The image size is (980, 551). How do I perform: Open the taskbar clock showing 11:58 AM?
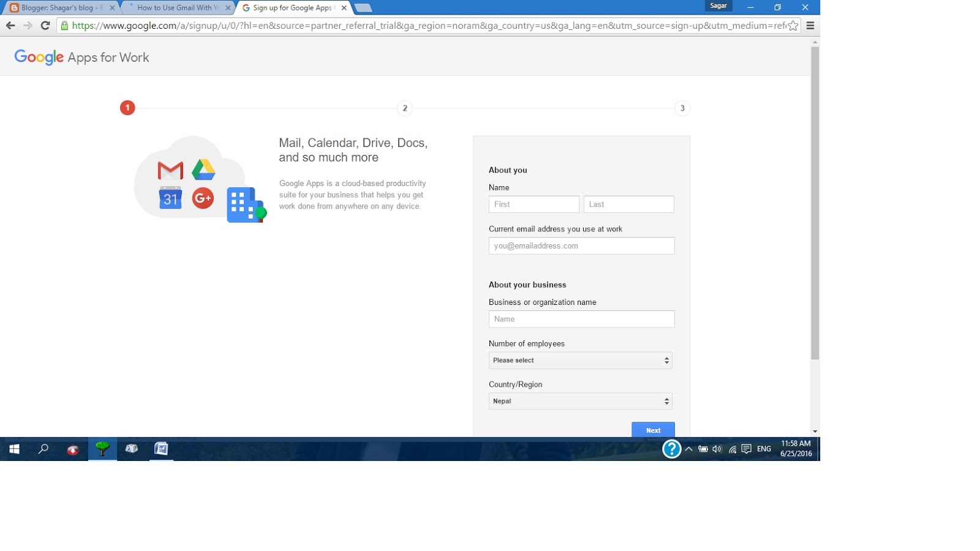(x=796, y=449)
